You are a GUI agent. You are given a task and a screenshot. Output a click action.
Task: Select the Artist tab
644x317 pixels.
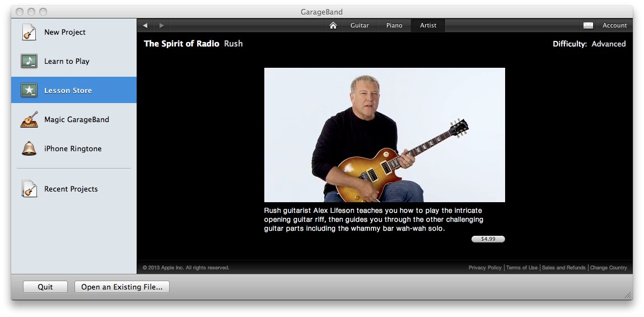[428, 25]
